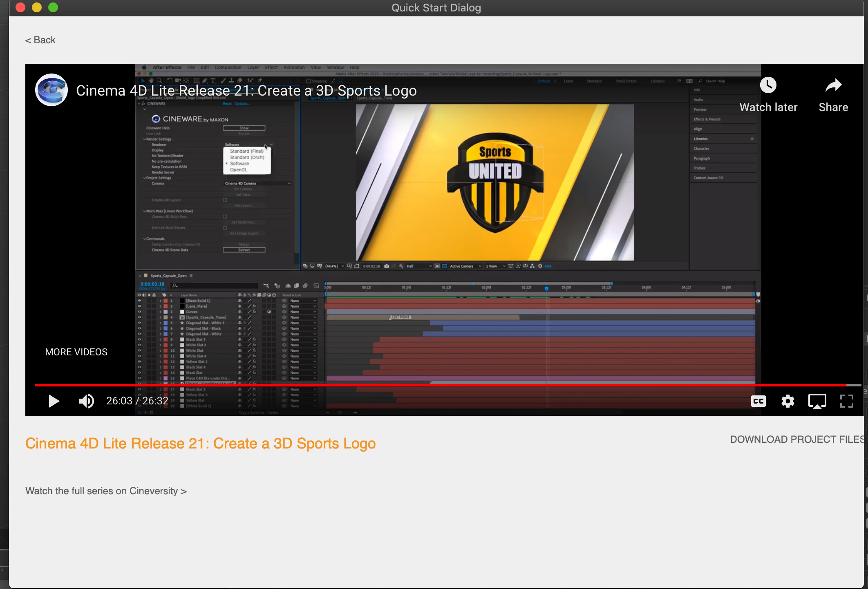
Task: Click the orange Cinema 4D Lite title
Action: point(200,444)
